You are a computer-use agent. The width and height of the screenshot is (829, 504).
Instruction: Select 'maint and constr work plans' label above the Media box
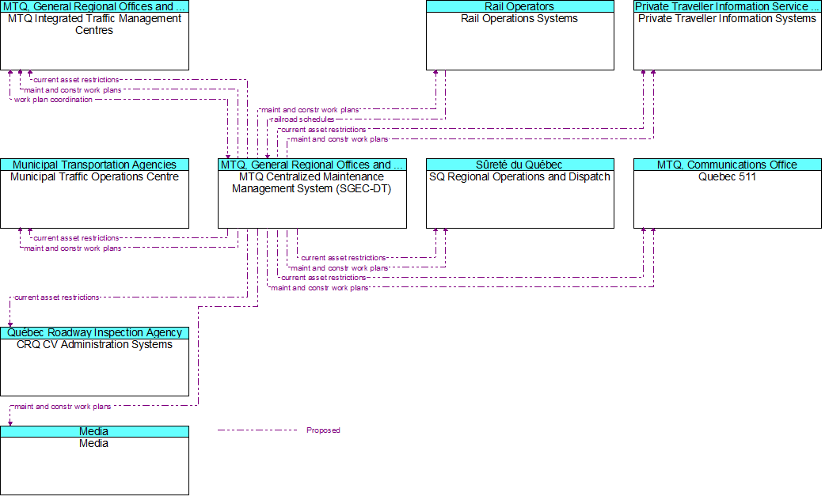point(63,407)
